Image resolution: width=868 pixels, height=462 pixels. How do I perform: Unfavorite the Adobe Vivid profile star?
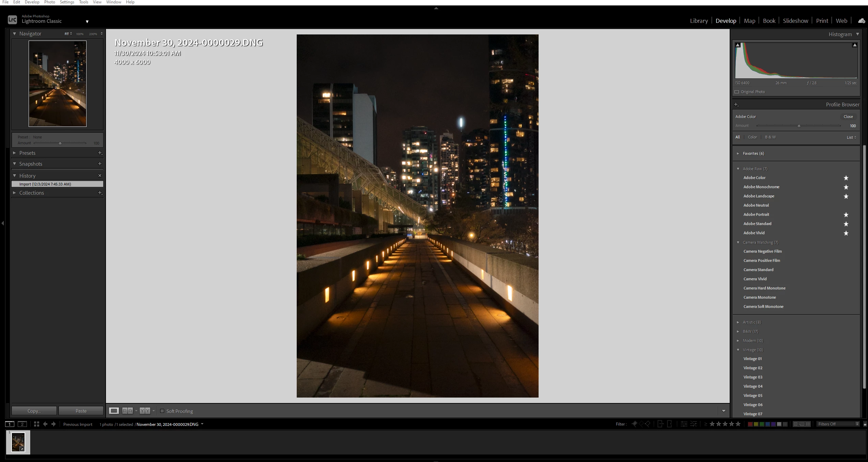point(846,233)
